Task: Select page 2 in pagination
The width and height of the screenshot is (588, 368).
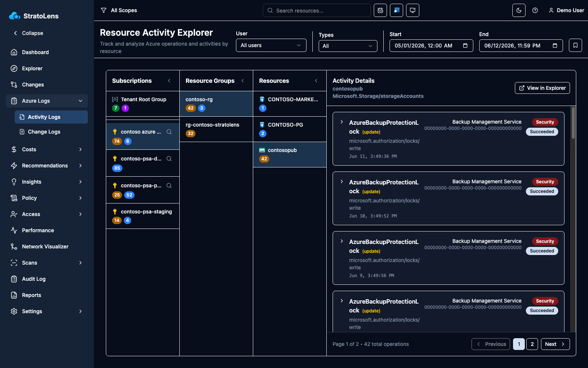Action: (532, 344)
